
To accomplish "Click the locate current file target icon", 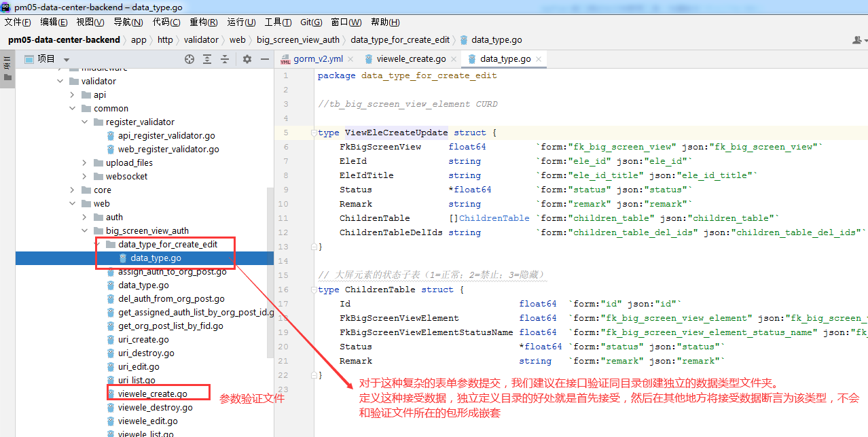I will [189, 59].
